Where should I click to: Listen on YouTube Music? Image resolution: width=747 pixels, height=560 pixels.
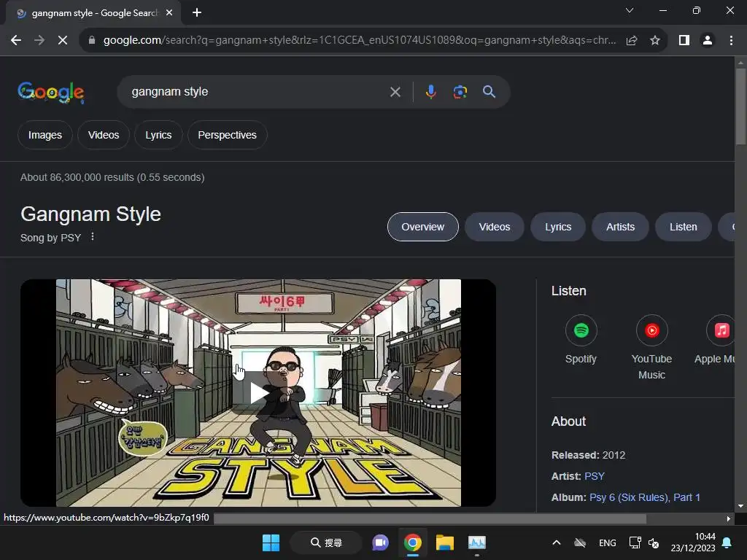click(651, 348)
